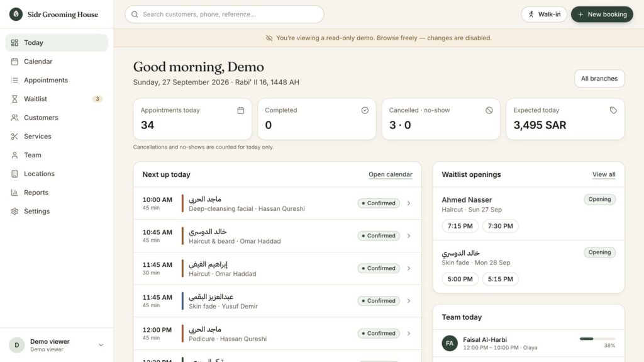Click the calendar icon on Appointments today card

pyautogui.click(x=241, y=110)
